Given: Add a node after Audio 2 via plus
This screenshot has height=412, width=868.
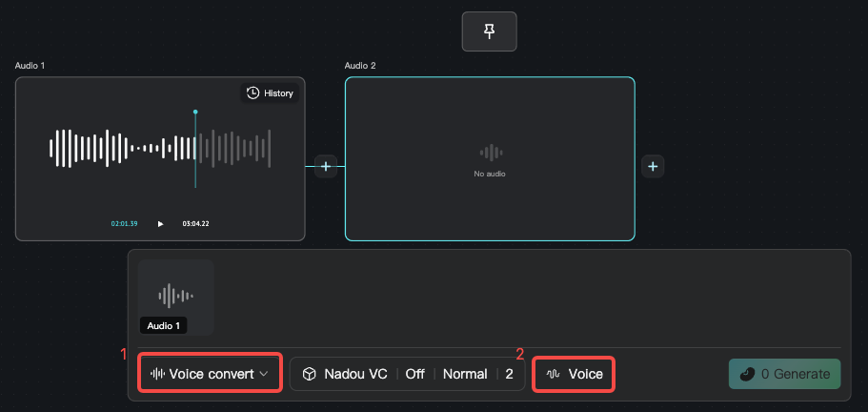Looking at the screenshot, I should (653, 166).
